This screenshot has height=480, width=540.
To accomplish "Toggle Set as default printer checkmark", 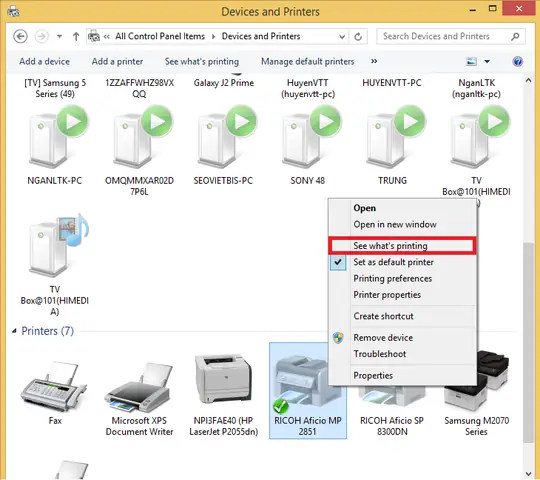I will 338,262.
